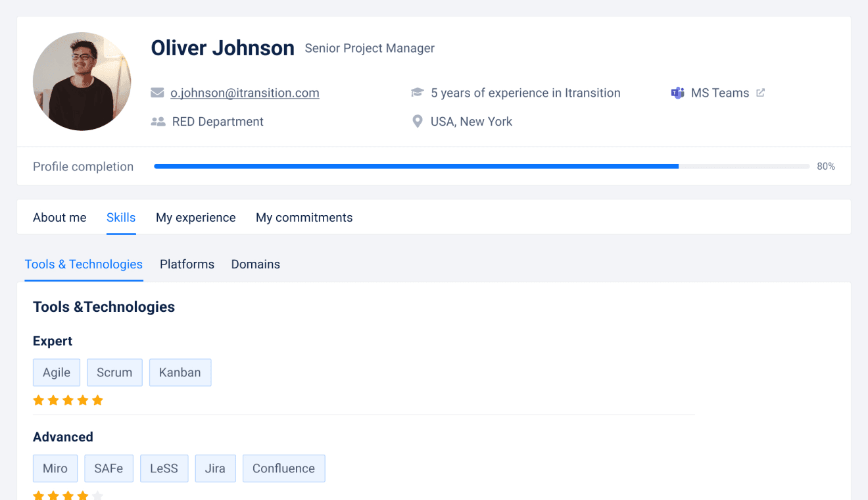Show the Domains sub-tab
This screenshot has width=868, height=500.
255,264
